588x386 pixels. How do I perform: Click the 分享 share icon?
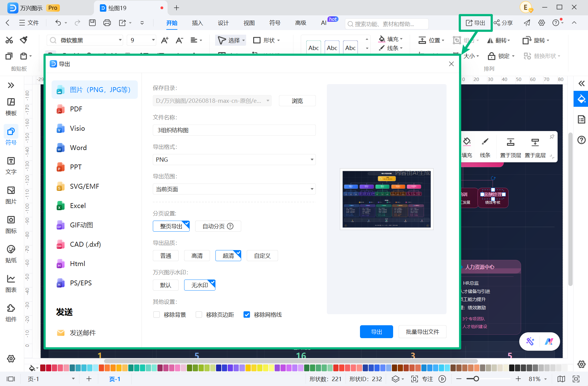pyautogui.click(x=503, y=23)
